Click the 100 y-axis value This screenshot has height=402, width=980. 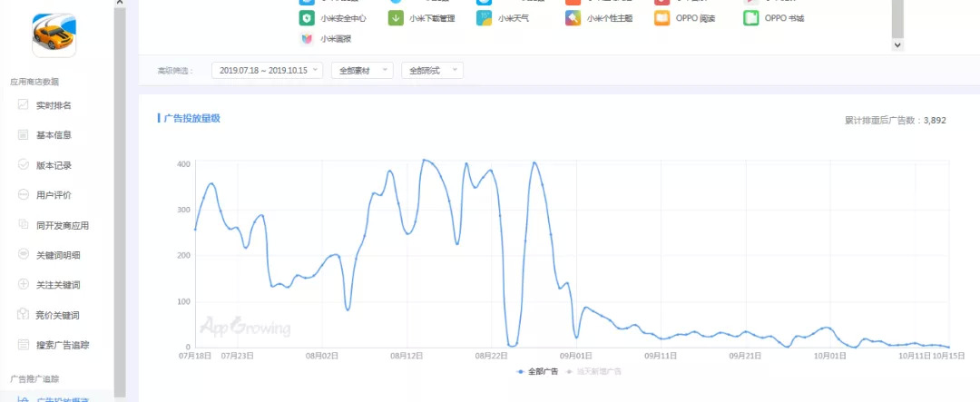point(183,302)
